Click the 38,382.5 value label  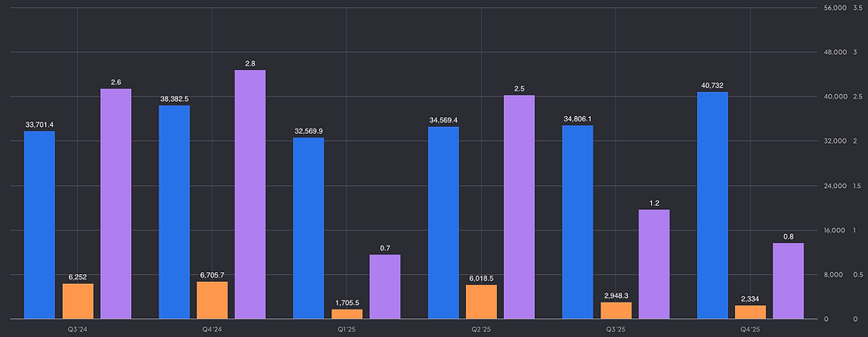pos(174,98)
